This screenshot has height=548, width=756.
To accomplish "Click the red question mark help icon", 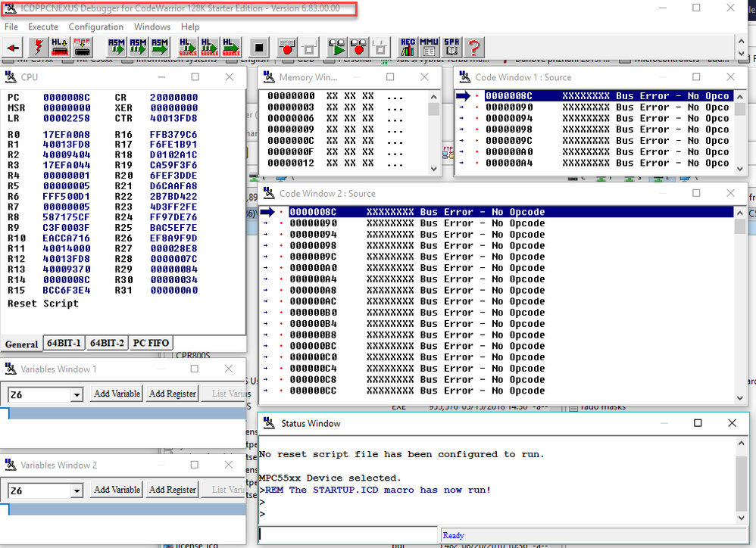I will (x=474, y=48).
